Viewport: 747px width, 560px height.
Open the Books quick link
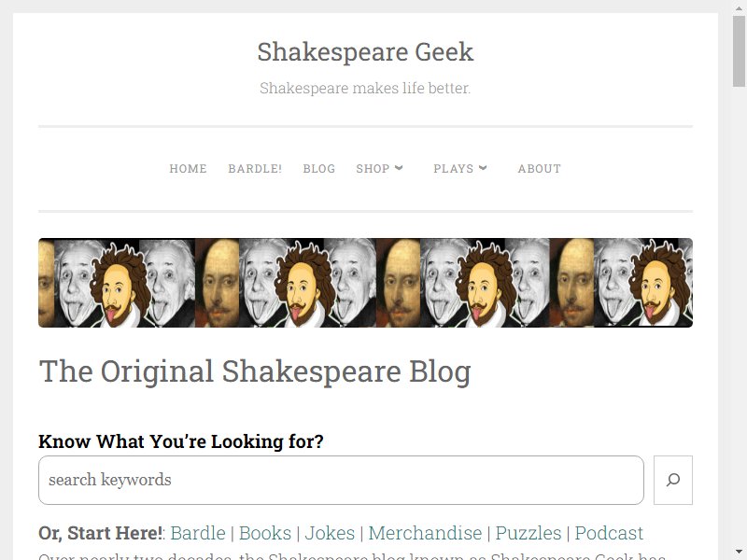coord(265,533)
